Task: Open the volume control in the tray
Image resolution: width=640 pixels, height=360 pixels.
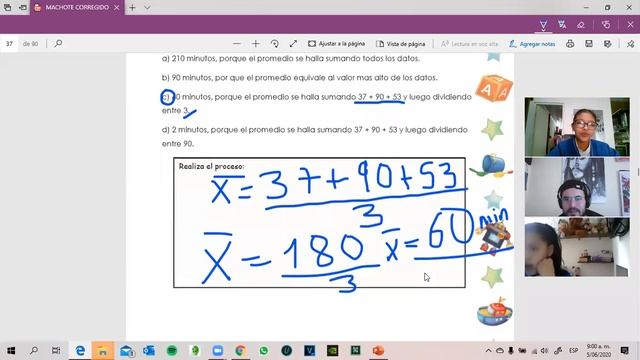Action: (544, 351)
